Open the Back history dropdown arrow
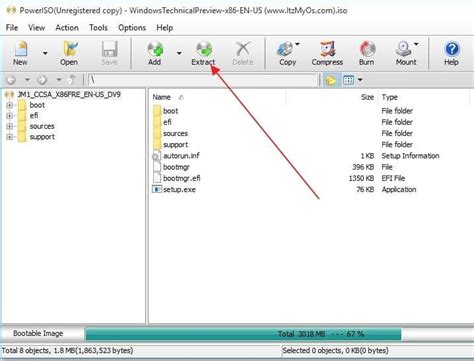Viewport: 474px width, 361px height. (x=27, y=80)
